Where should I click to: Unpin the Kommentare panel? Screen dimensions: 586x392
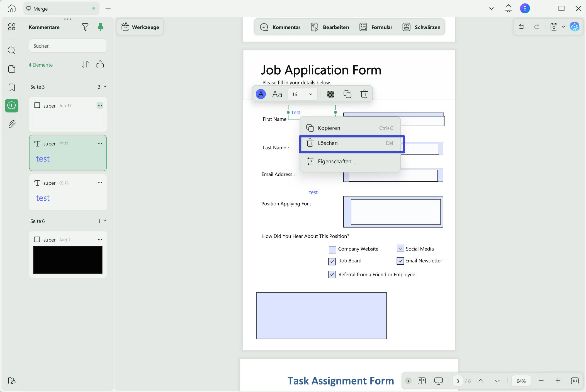(x=100, y=27)
